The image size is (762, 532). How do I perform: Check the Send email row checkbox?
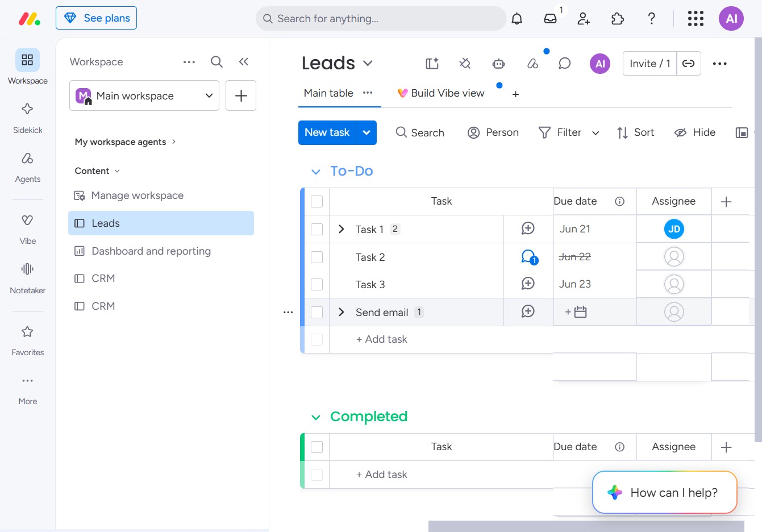point(317,312)
